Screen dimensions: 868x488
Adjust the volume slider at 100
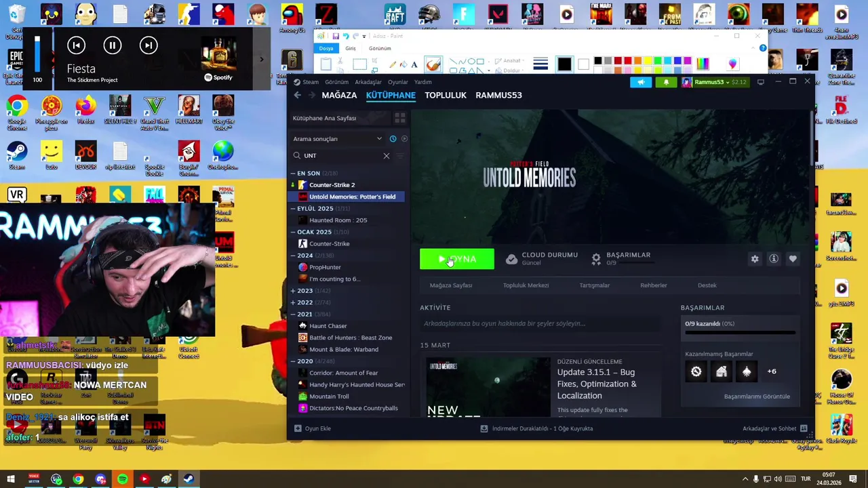click(37, 54)
